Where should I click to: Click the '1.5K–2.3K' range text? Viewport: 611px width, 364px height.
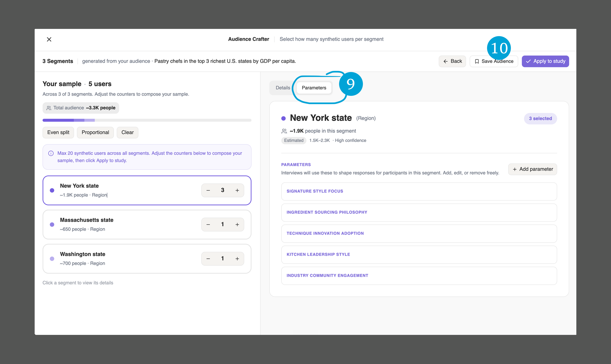320,140
